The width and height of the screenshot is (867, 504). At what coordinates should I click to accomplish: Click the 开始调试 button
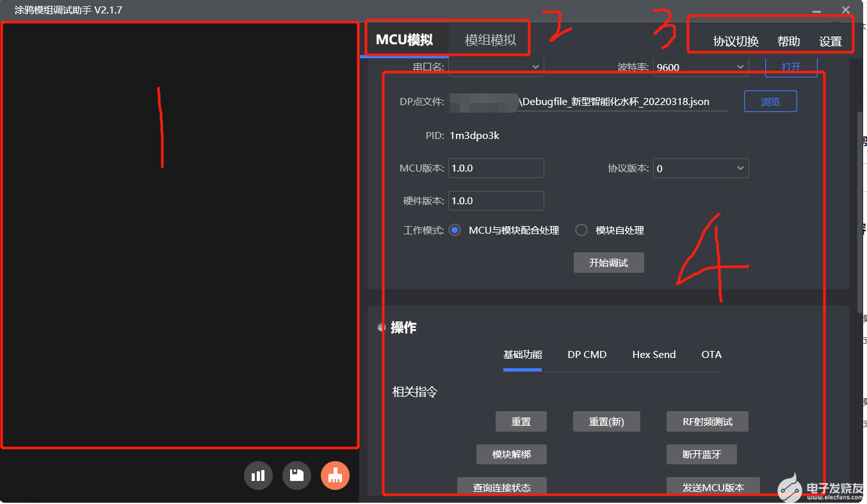pos(608,263)
